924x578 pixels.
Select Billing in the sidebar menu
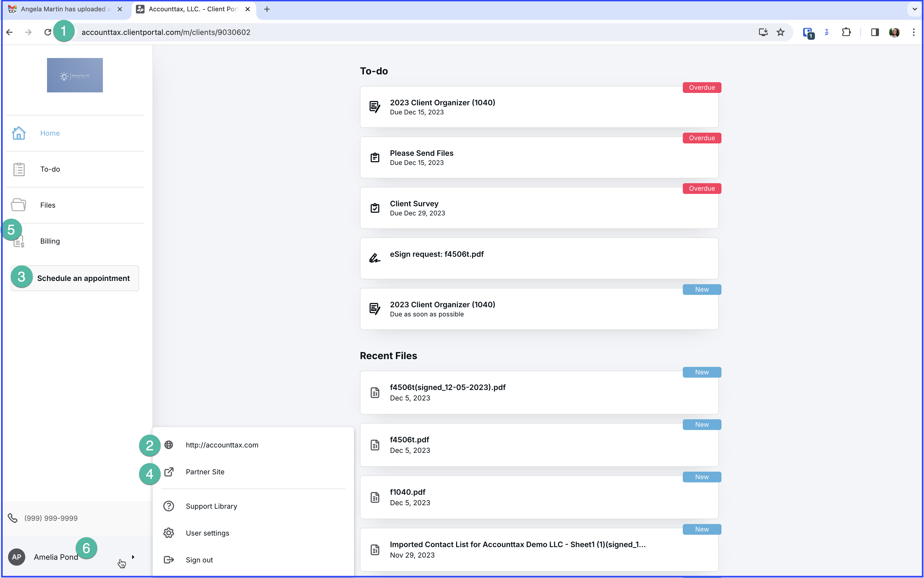tap(50, 241)
